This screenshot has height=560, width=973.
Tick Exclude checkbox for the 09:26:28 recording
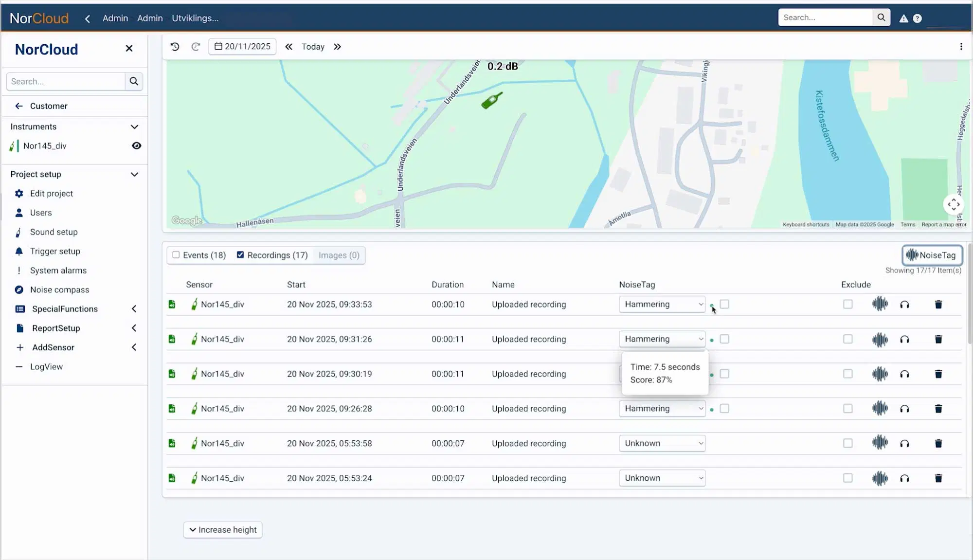[848, 409]
